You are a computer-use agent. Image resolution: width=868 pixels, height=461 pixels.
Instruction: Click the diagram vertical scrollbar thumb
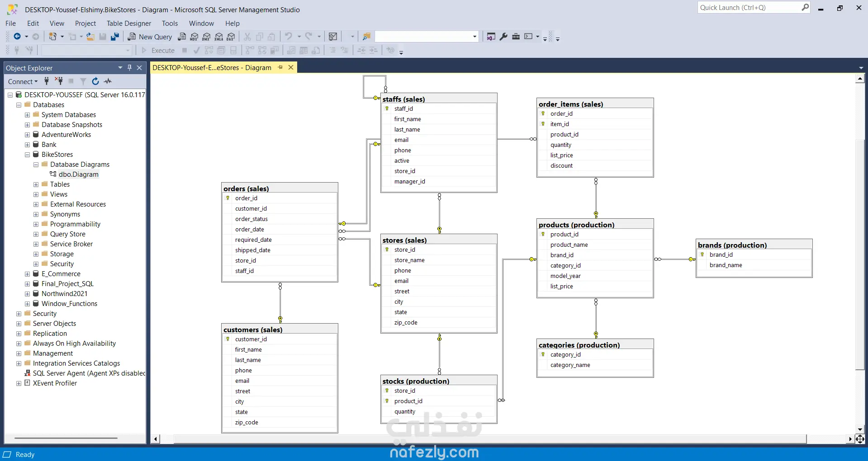(x=860, y=255)
